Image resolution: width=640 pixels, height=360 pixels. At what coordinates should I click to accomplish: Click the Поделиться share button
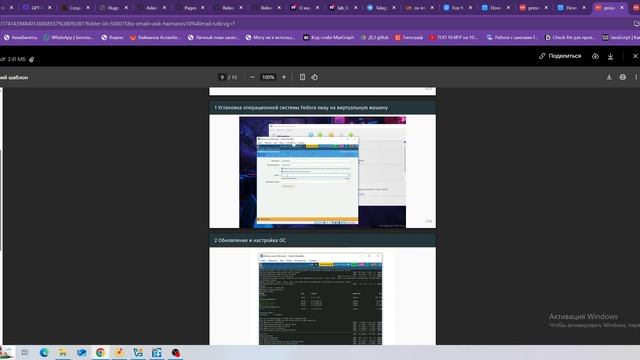560,56
